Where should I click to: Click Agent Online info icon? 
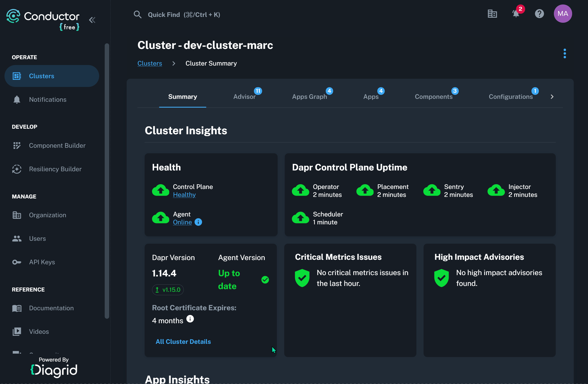pos(198,222)
